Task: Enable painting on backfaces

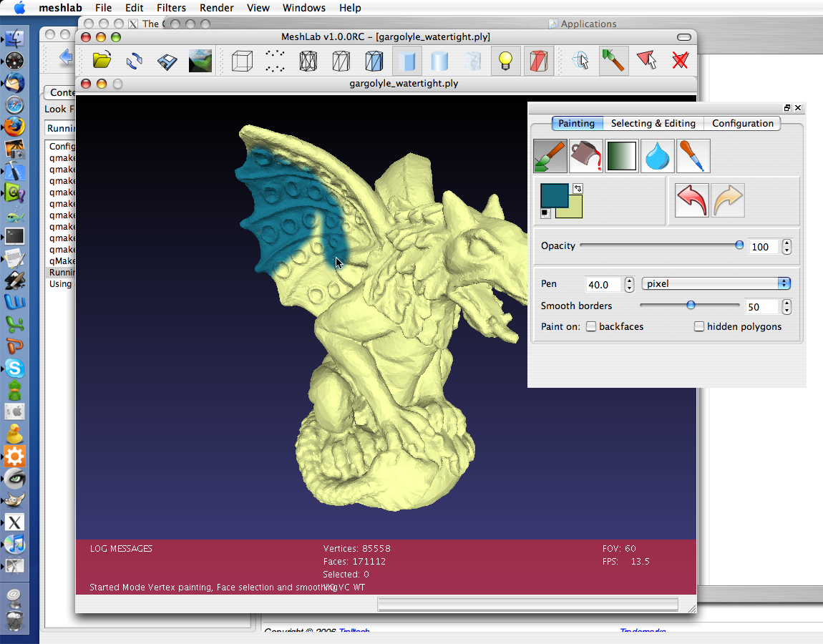Action: [x=591, y=327]
